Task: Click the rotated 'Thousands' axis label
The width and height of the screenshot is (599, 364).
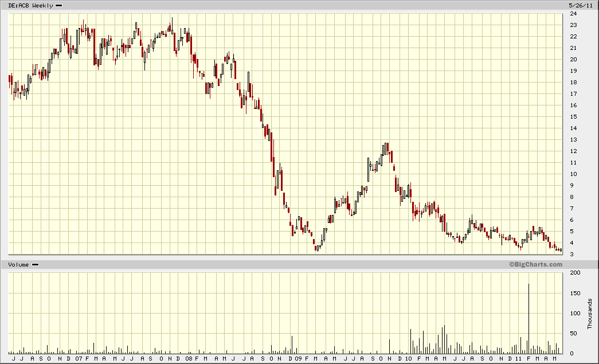Action: coord(589,314)
